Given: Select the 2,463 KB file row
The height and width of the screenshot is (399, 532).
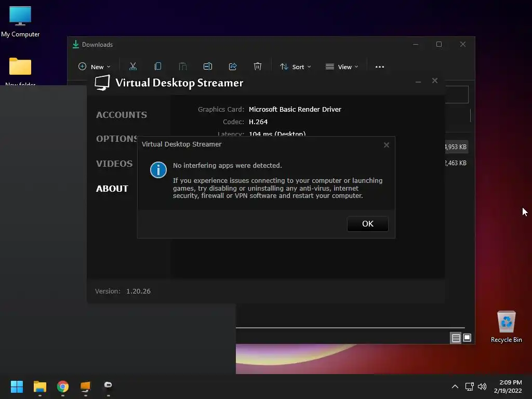Looking at the screenshot, I should pos(456,163).
